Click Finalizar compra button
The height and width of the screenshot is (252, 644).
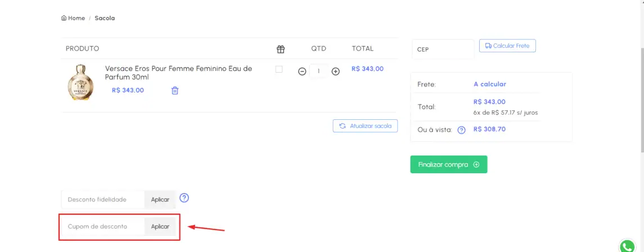pos(448,164)
